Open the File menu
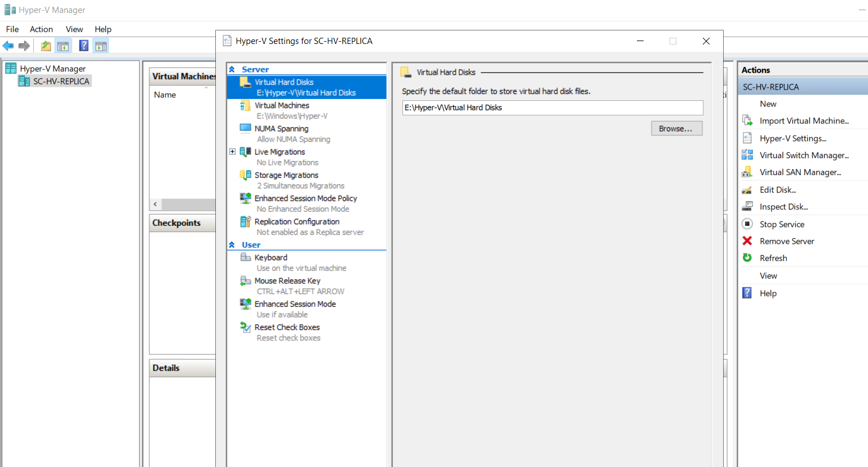This screenshot has height=467, width=868. click(x=12, y=29)
